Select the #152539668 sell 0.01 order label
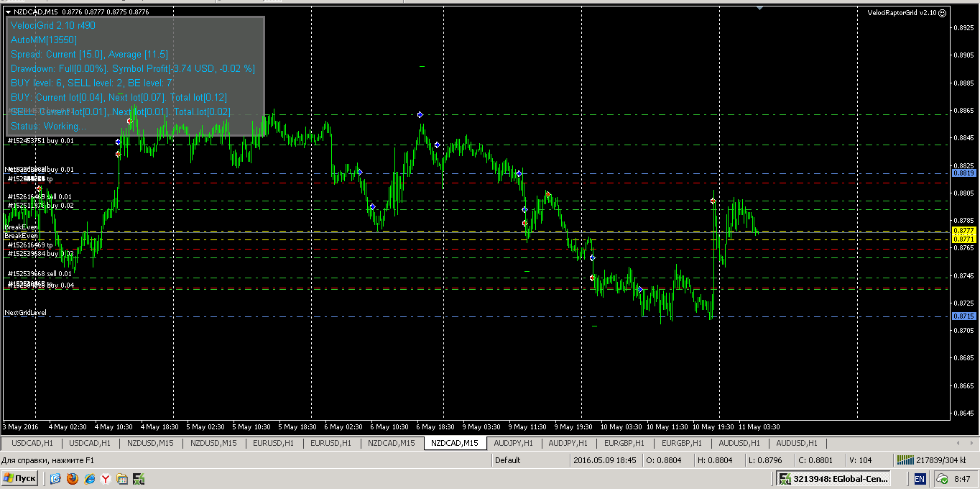 coord(40,274)
